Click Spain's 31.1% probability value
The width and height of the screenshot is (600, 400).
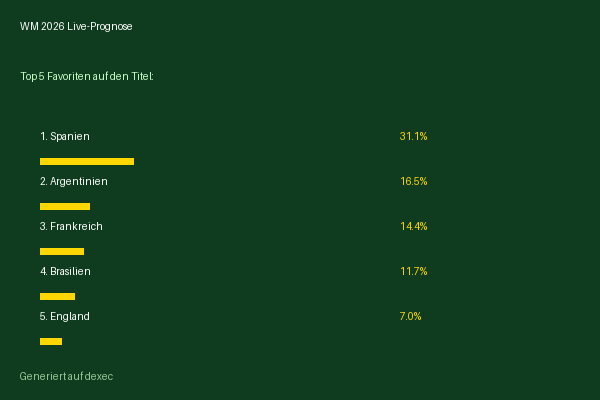pyautogui.click(x=413, y=137)
